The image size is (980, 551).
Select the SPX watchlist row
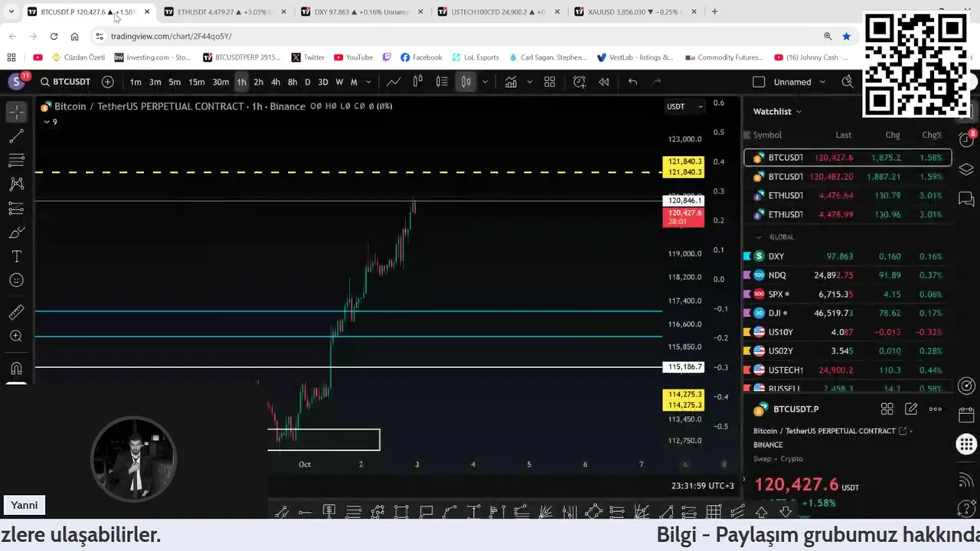pos(848,294)
